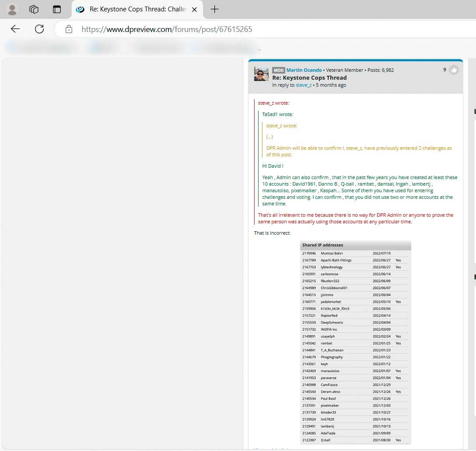Click the dpreview favicon on the tab
This screenshot has width=476, height=451.
(x=80, y=10)
